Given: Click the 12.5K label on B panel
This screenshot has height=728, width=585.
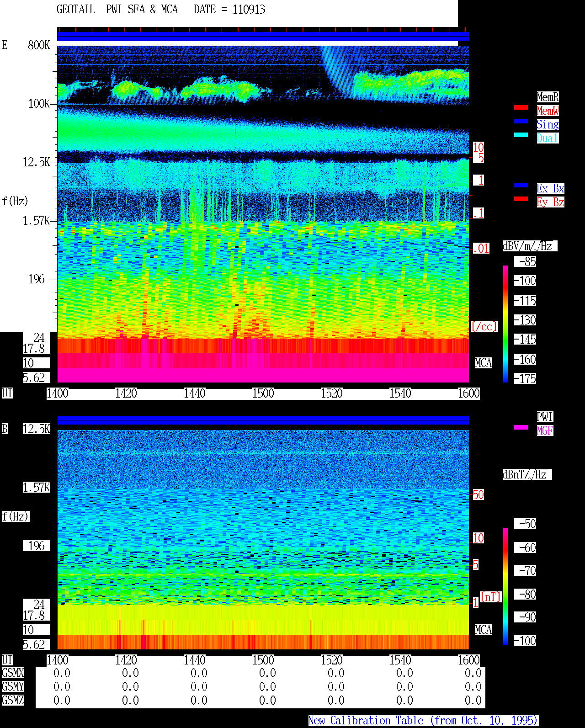Looking at the screenshot, I should coord(37,429).
